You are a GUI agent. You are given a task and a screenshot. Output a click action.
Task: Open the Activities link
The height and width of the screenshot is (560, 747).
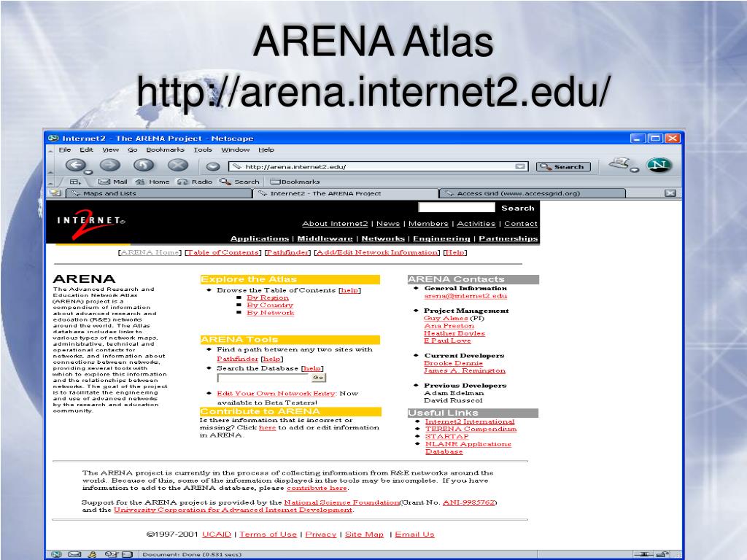click(476, 223)
